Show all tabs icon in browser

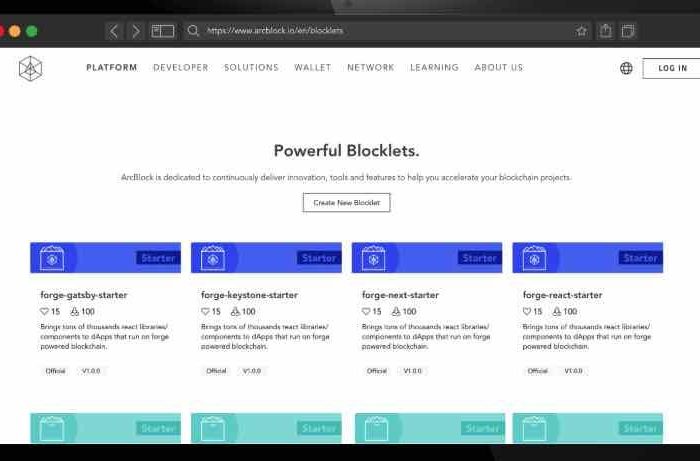tap(628, 31)
